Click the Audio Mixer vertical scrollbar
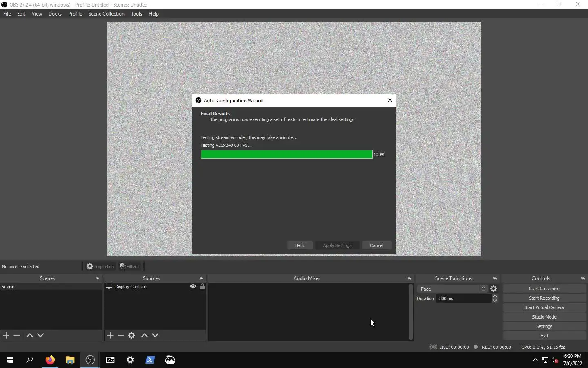The height and width of the screenshot is (368, 588). point(411,312)
